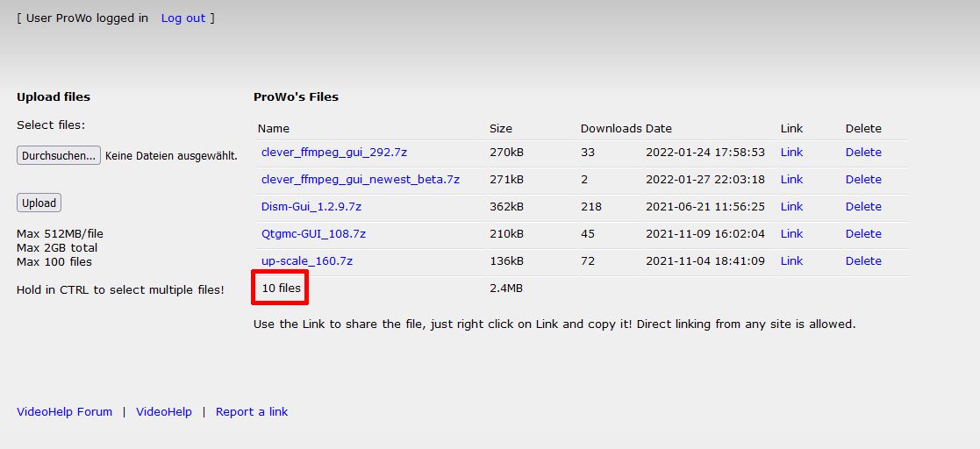This screenshot has width=980, height=449.
Task: Open the up-scale_160.7z file link
Action: (x=307, y=261)
